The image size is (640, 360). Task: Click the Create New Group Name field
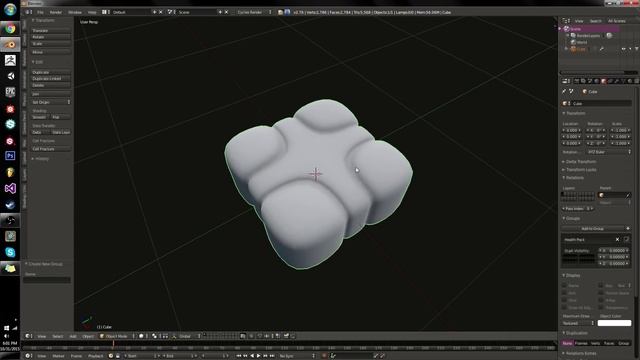pos(47,280)
